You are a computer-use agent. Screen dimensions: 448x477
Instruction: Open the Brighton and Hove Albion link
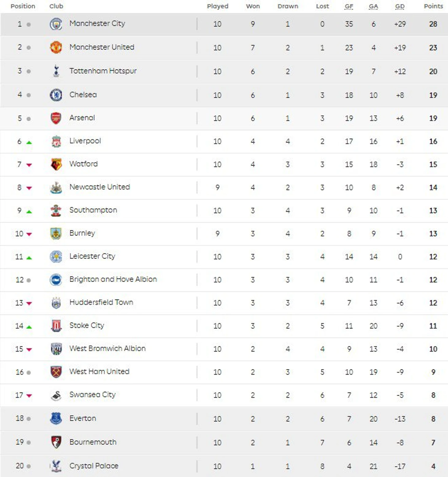point(113,279)
